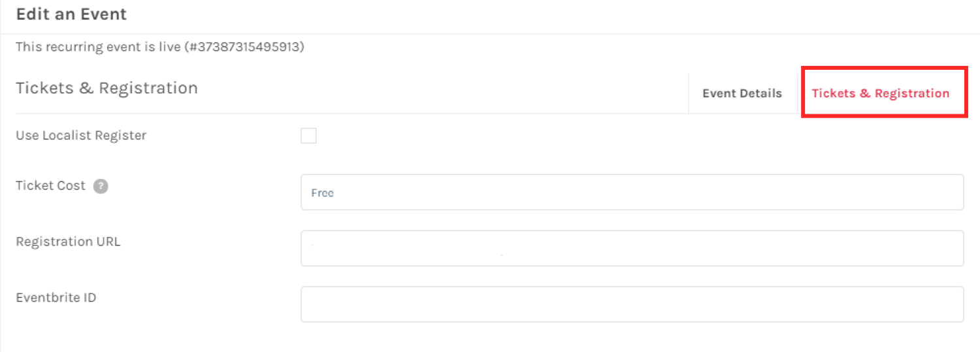Click the Registration URL label text
This screenshot has height=352, width=980.
68,242
